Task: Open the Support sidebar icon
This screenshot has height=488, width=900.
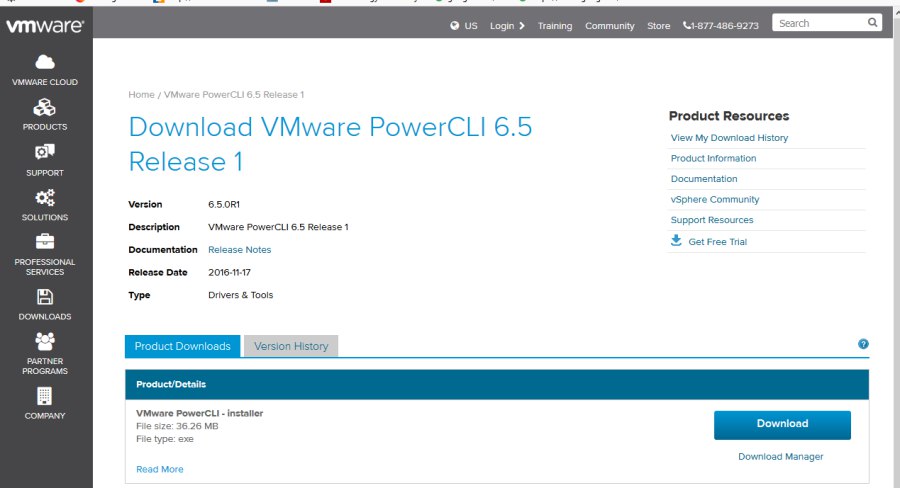Action: [45, 152]
